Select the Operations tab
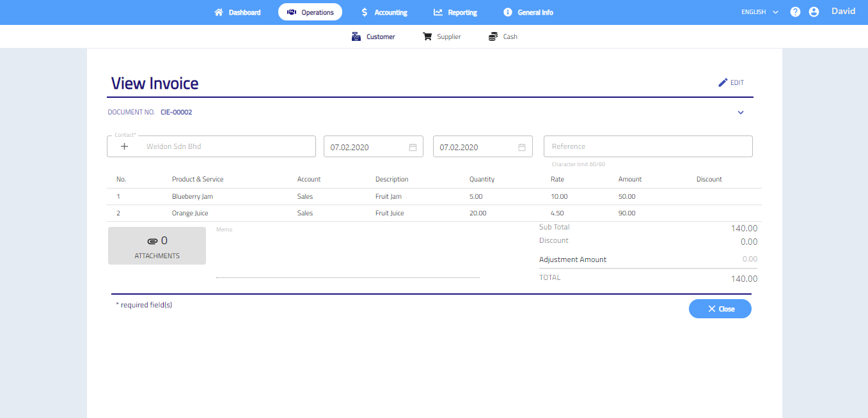868x418 pixels. 310,12
